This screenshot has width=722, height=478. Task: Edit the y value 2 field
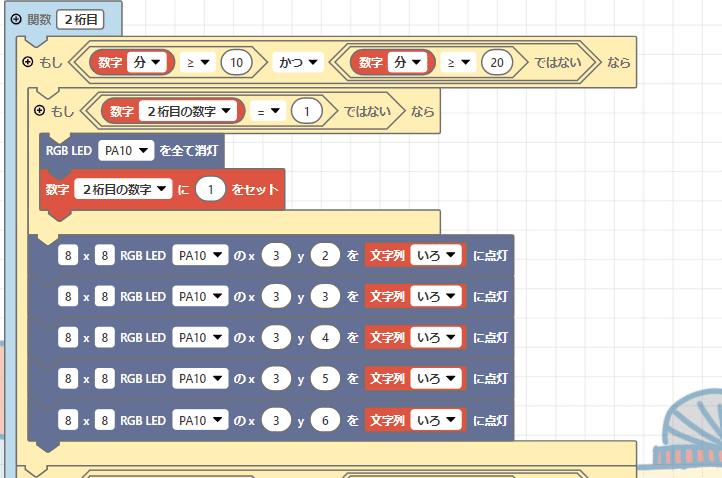click(325, 255)
